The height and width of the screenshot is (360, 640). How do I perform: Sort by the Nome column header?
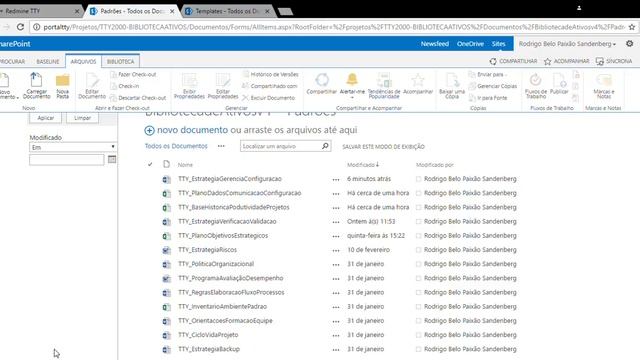[x=185, y=164]
